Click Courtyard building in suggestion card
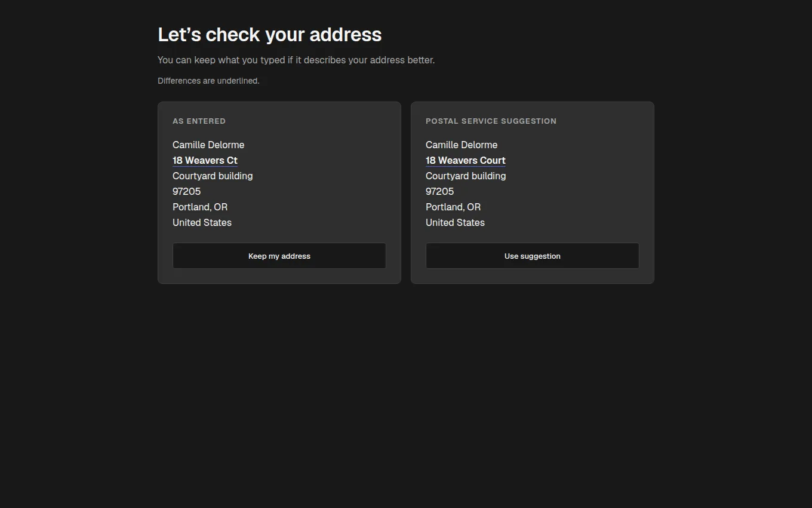This screenshot has height=508, width=812. tap(466, 176)
